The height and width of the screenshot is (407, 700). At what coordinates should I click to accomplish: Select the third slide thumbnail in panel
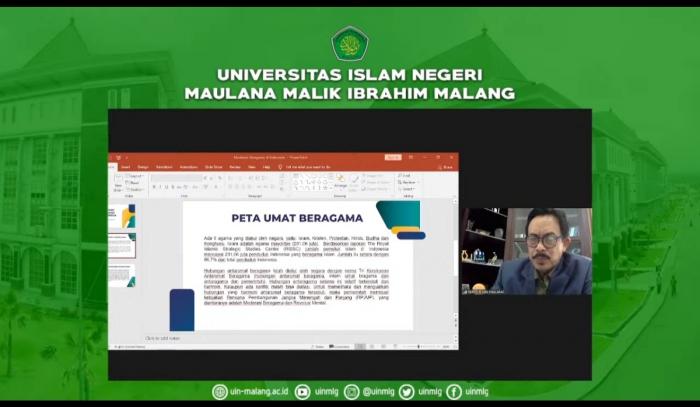tap(121, 275)
